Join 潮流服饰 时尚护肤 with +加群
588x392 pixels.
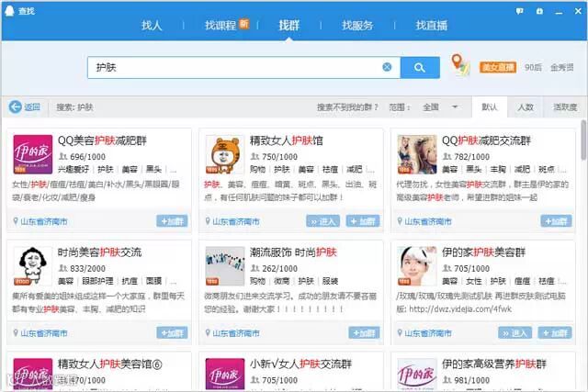[364, 333]
